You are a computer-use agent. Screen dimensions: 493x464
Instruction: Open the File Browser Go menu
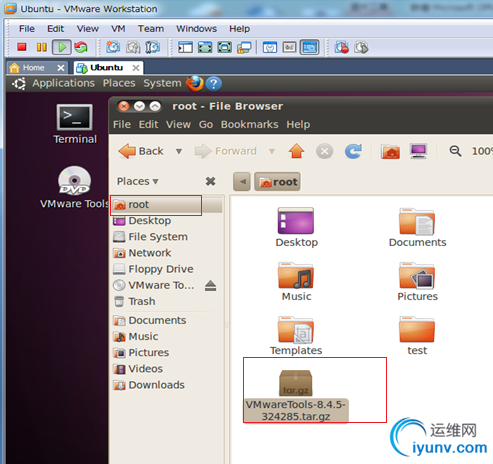coord(206,124)
